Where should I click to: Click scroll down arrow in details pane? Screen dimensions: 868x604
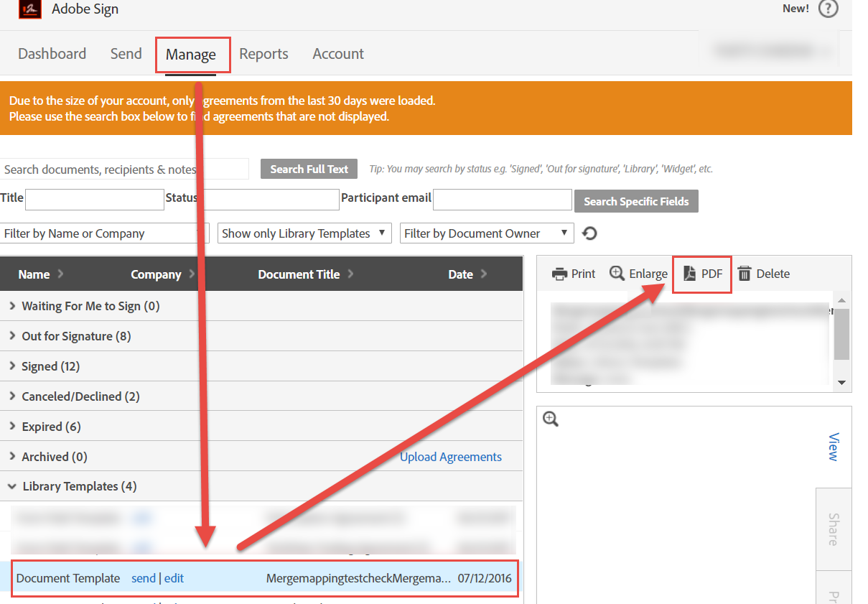pyautogui.click(x=842, y=383)
